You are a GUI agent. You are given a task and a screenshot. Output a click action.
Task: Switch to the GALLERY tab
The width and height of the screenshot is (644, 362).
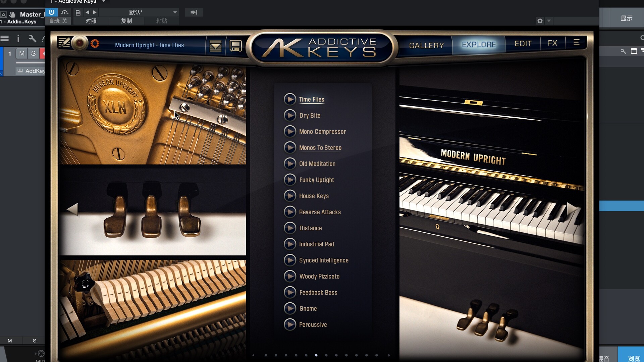point(426,45)
